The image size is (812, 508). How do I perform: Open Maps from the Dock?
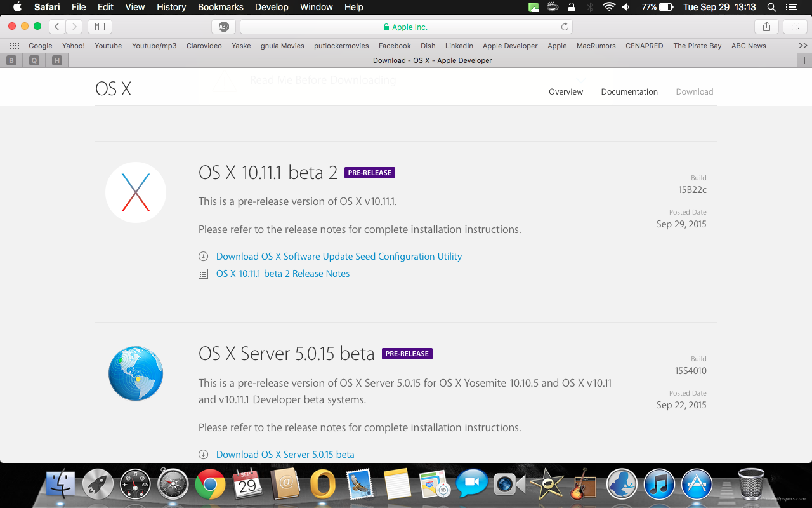click(435, 485)
